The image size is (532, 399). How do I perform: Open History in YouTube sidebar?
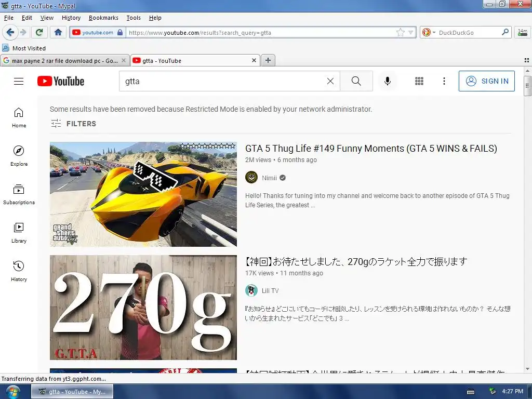[19, 271]
